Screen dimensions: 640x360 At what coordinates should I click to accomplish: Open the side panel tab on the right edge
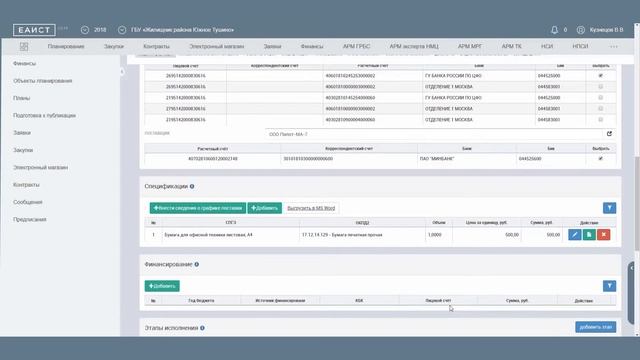[x=631, y=293]
